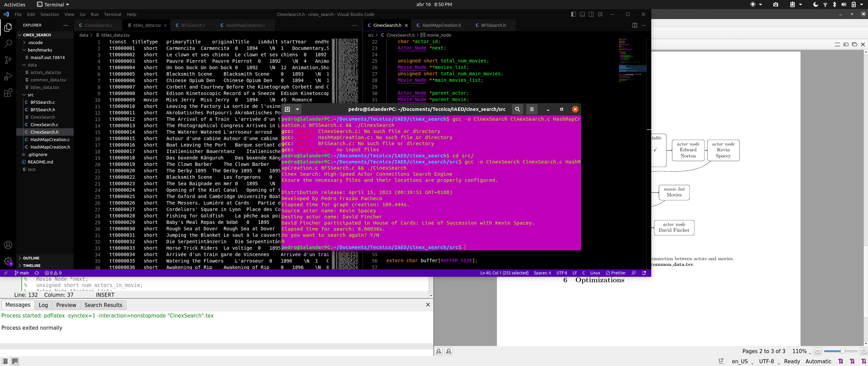Collapse the benchmarks folder
The height and width of the screenshot is (366, 868).
(40, 50)
